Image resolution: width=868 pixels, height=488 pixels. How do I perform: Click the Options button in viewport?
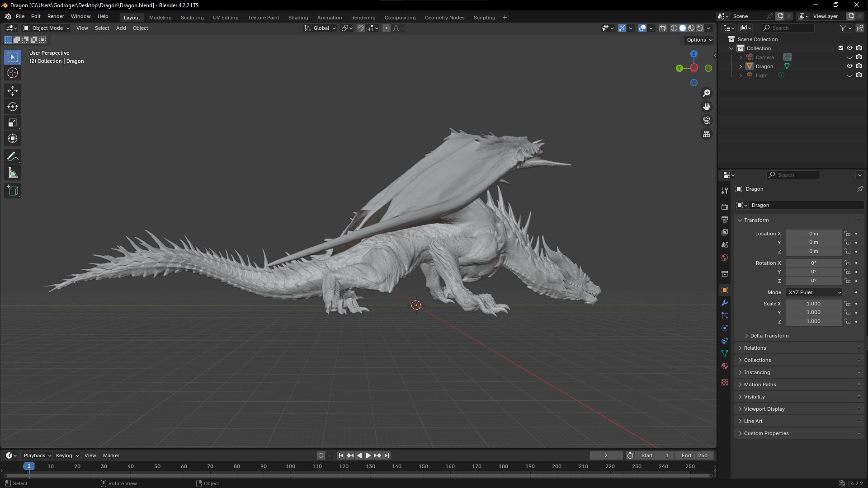point(699,40)
